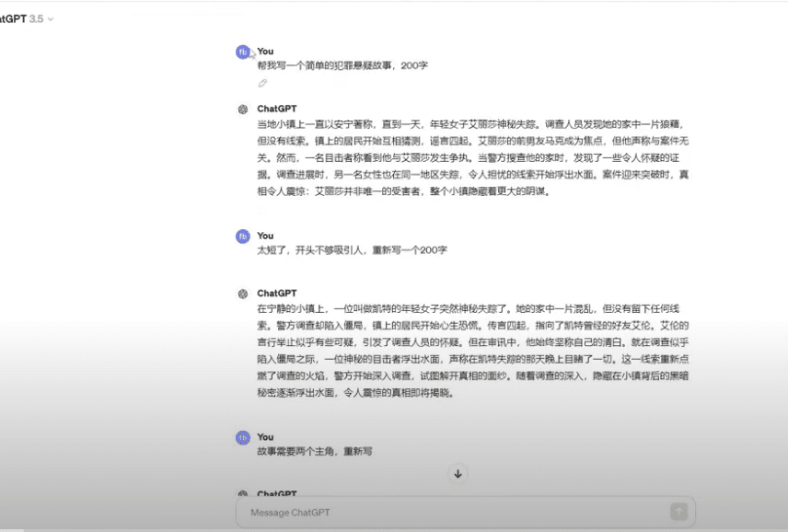Click the ChatGPT name above the first response
This screenshot has height=532, width=788.
click(x=277, y=109)
